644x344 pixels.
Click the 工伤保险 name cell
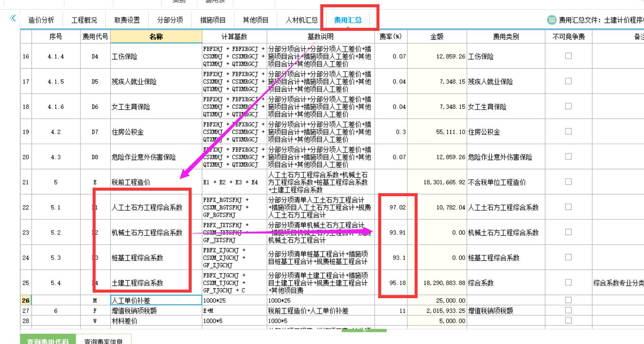pos(156,56)
